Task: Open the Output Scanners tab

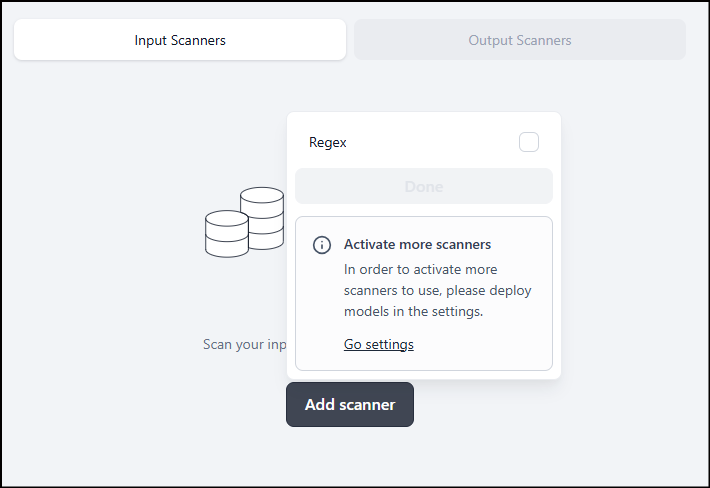Action: [520, 41]
